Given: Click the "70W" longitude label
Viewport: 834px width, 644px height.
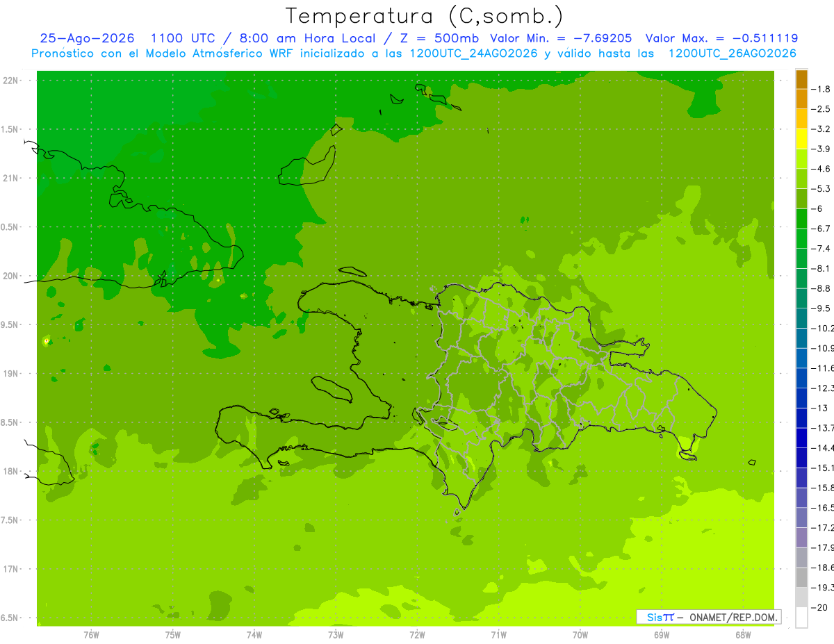Looking at the screenshot, I should [x=580, y=635].
